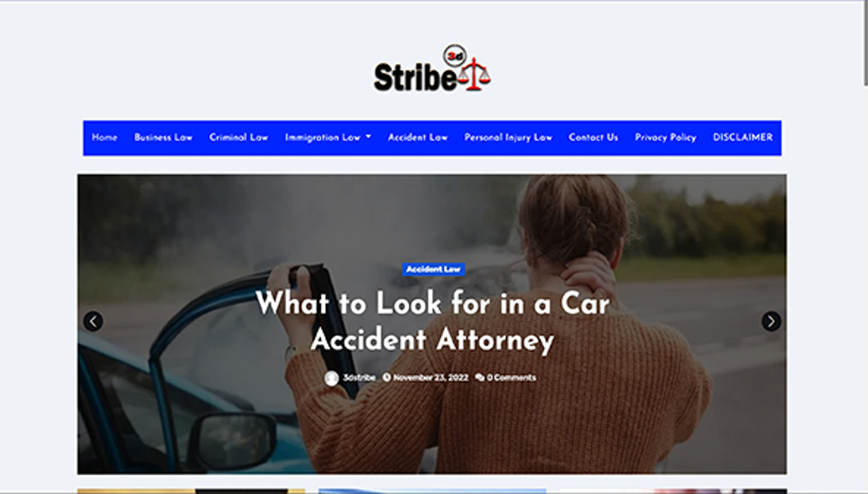
Task: Open the DISCLAIMER page
Action: [743, 137]
